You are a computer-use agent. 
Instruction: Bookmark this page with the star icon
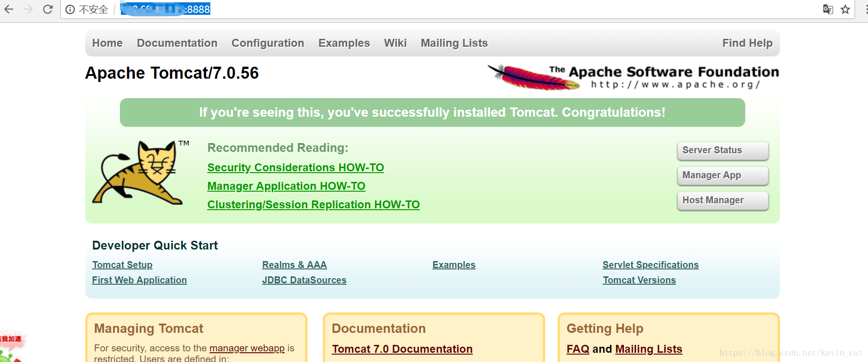(x=845, y=9)
